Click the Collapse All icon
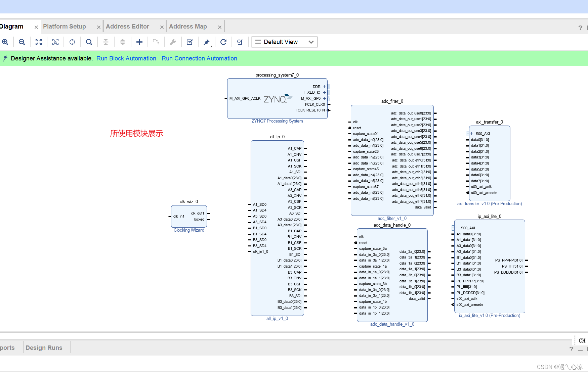The width and height of the screenshot is (588, 373). pos(106,42)
